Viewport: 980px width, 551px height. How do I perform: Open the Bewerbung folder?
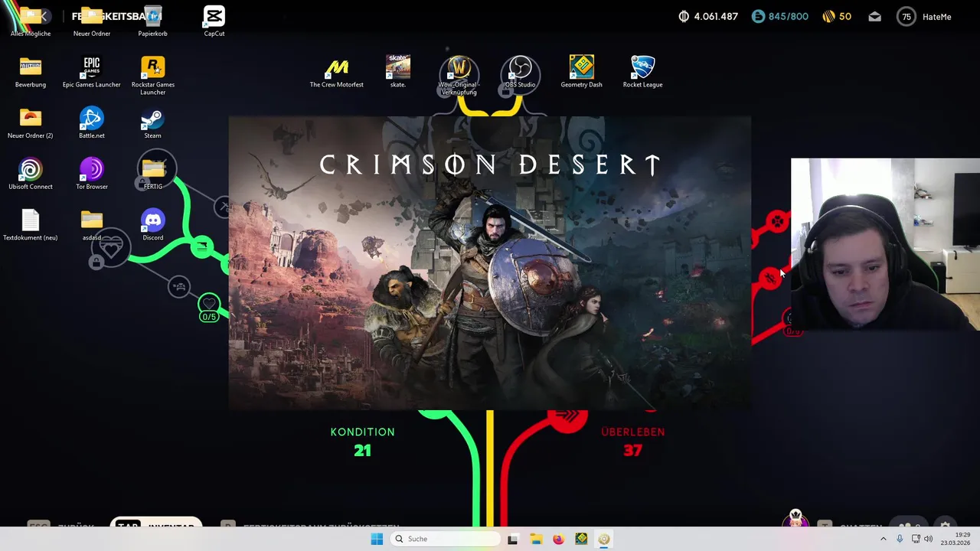(31, 73)
